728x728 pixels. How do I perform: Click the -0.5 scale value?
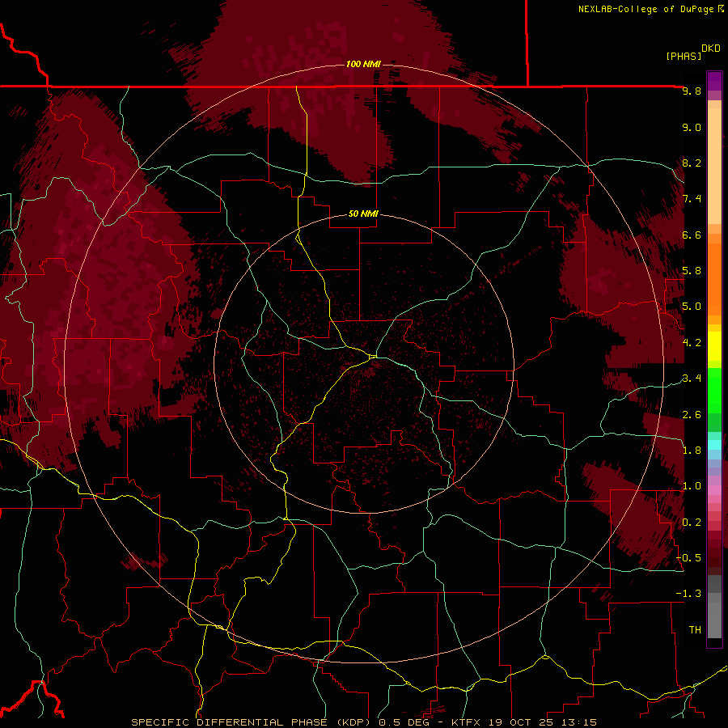(688, 558)
